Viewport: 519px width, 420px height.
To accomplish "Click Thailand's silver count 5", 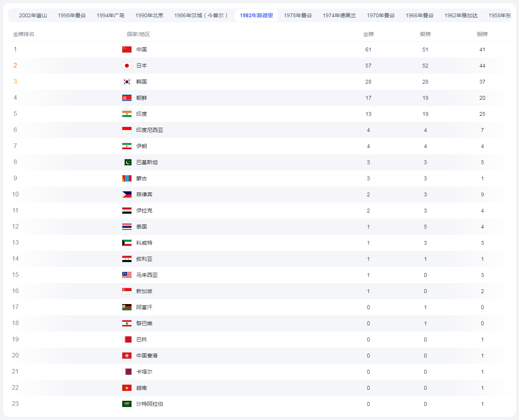I will coord(425,227).
